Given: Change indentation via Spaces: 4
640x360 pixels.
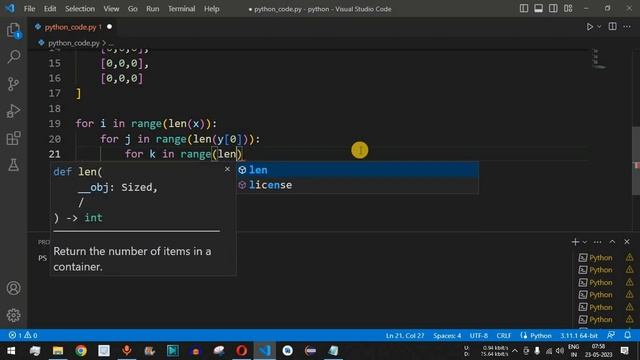Looking at the screenshot, I should (447, 335).
